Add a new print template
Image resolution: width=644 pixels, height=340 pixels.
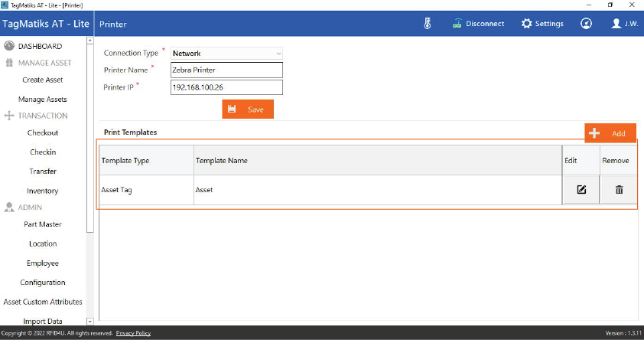point(610,133)
